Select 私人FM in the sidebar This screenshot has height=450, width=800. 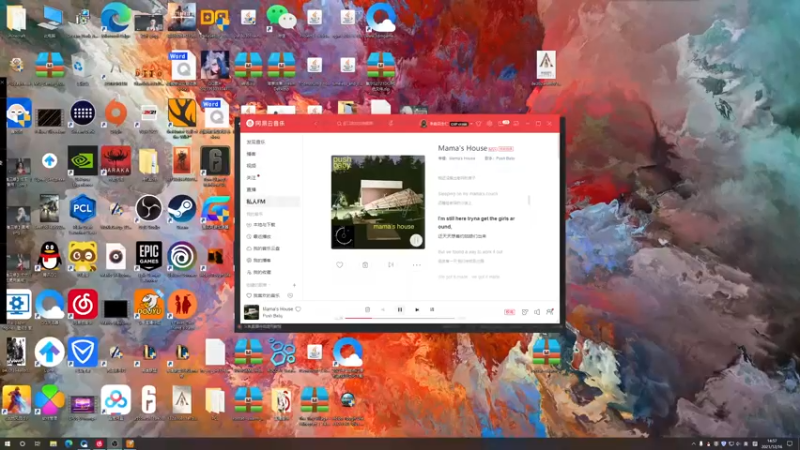[x=270, y=202]
